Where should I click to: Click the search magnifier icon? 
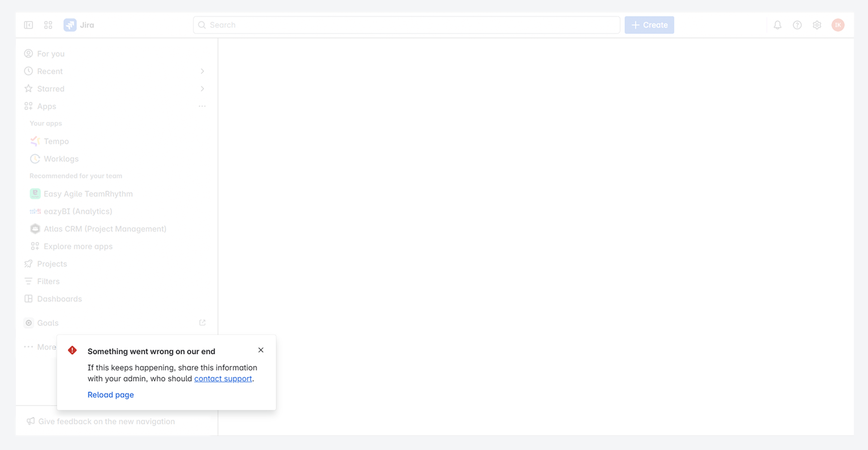202,25
